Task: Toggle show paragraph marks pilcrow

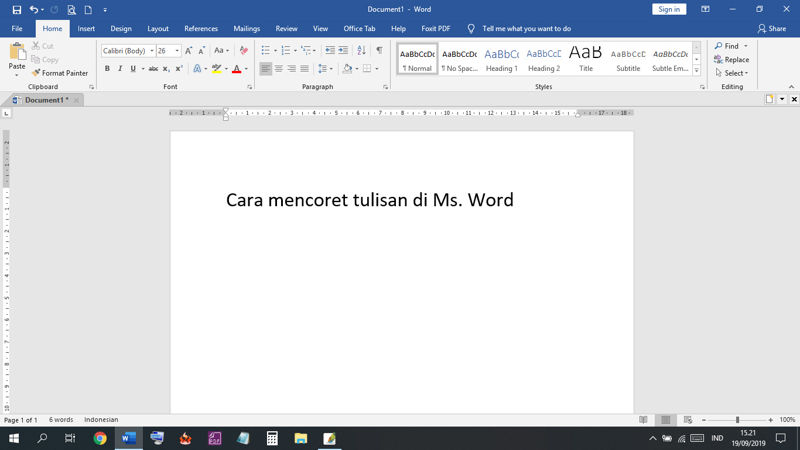Action: 379,50
